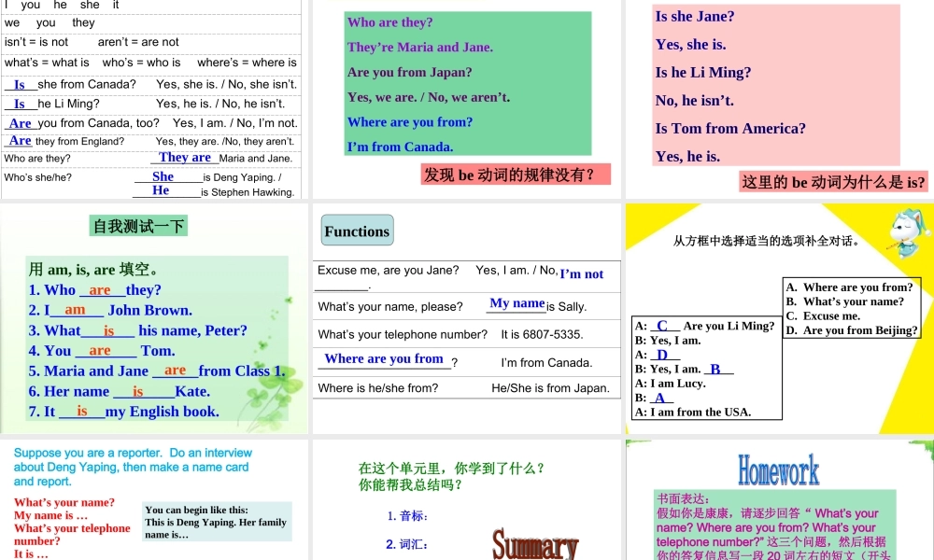Click the underlined 'My name' answer
This screenshot has width=934, height=560.
517,302
